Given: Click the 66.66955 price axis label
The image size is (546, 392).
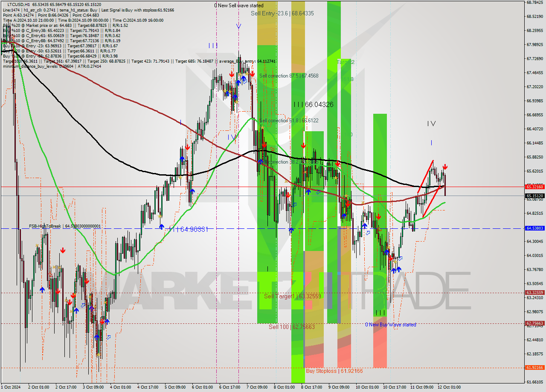Looking at the screenshot, I should pyautogui.click(x=534, y=115).
